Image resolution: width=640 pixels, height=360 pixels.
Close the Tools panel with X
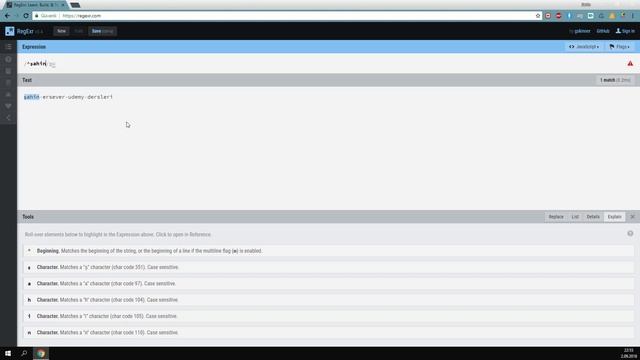632,217
